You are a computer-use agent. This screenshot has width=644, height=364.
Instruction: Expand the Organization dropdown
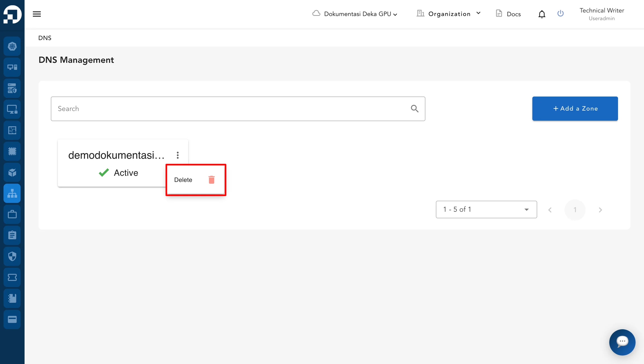(x=449, y=14)
